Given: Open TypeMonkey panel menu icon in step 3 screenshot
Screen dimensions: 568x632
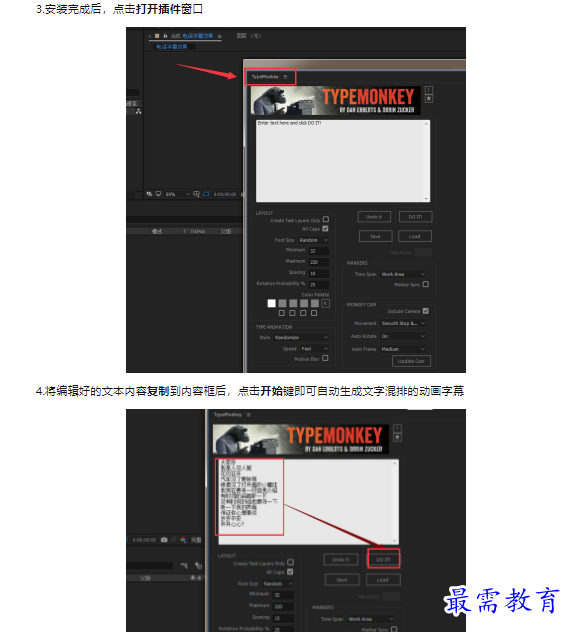Looking at the screenshot, I should tap(285, 77).
